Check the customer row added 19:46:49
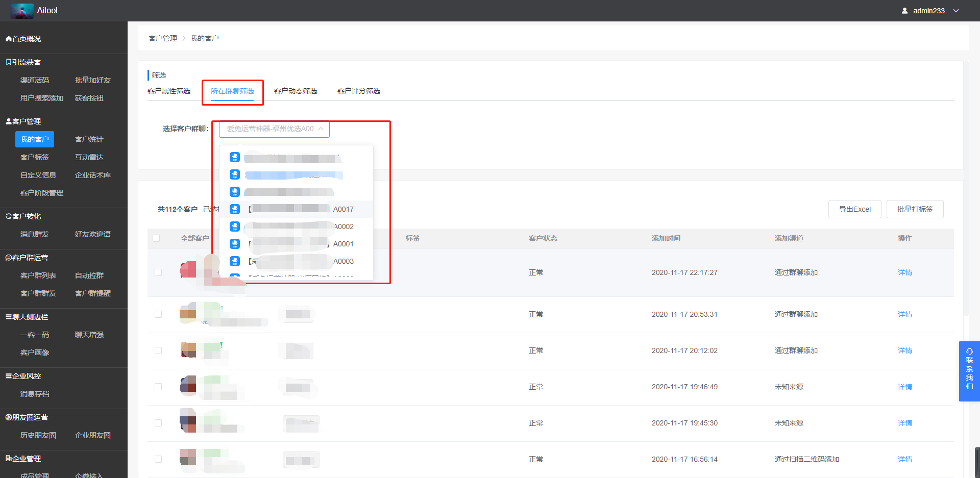Screen dimensions: 980x478 click(158, 387)
